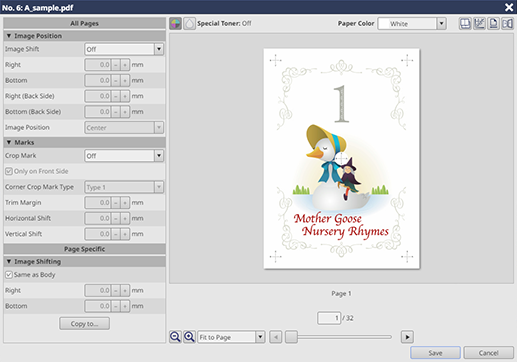
Task: Click the current page number field
Action: (329, 318)
